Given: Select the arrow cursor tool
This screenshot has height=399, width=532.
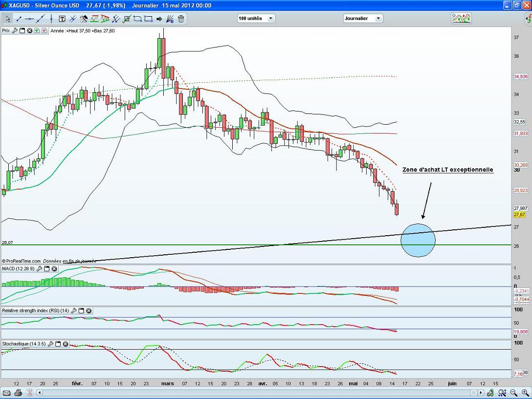Looking at the screenshot, I should click(x=8, y=19).
